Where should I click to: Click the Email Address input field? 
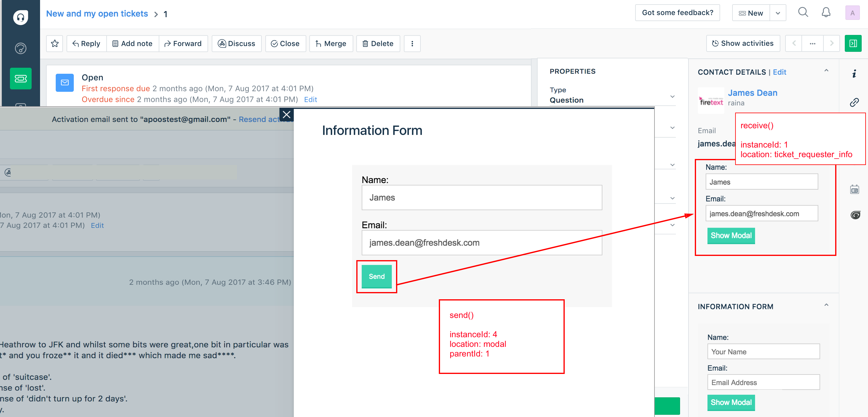point(763,382)
